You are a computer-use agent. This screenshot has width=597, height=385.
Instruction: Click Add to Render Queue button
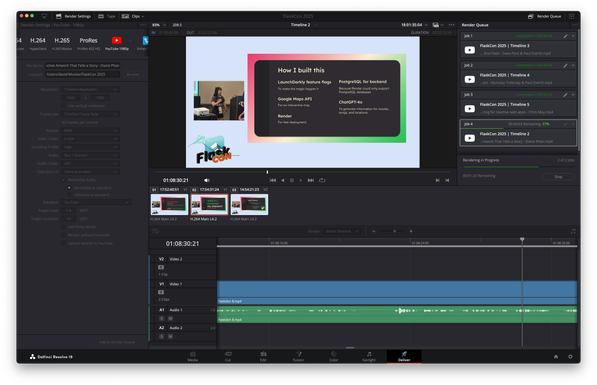(x=117, y=342)
